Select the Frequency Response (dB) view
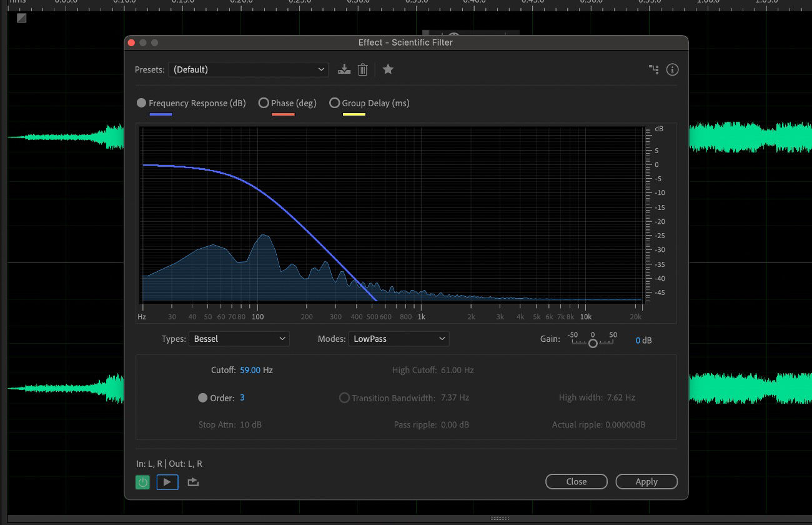 coord(141,102)
